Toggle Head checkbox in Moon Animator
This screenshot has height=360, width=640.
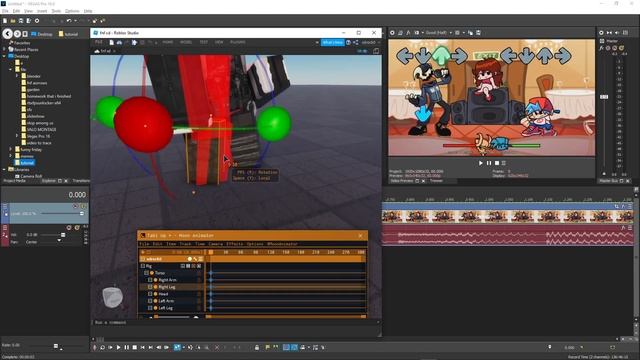coord(150,294)
